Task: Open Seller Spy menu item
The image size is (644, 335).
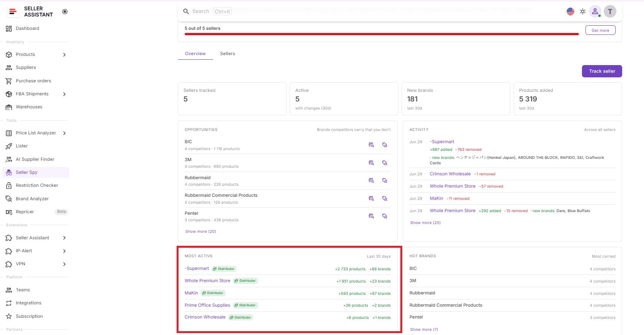Action: coord(36,172)
